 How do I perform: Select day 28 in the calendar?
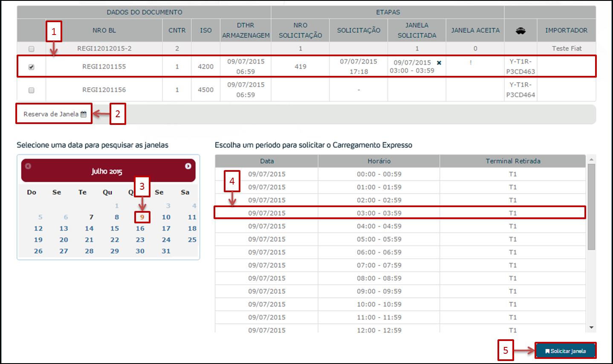click(x=89, y=251)
